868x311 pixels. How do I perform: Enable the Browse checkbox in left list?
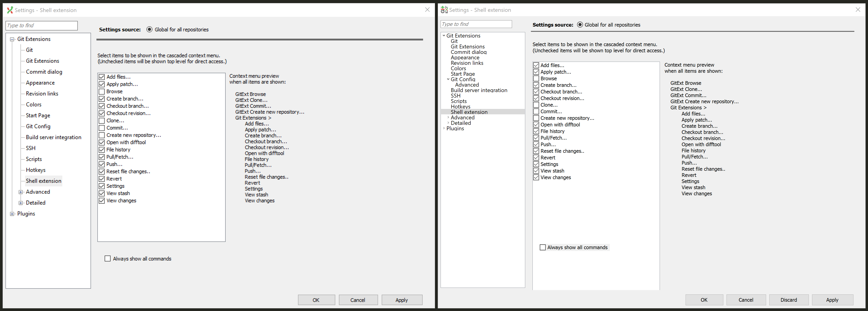click(102, 91)
